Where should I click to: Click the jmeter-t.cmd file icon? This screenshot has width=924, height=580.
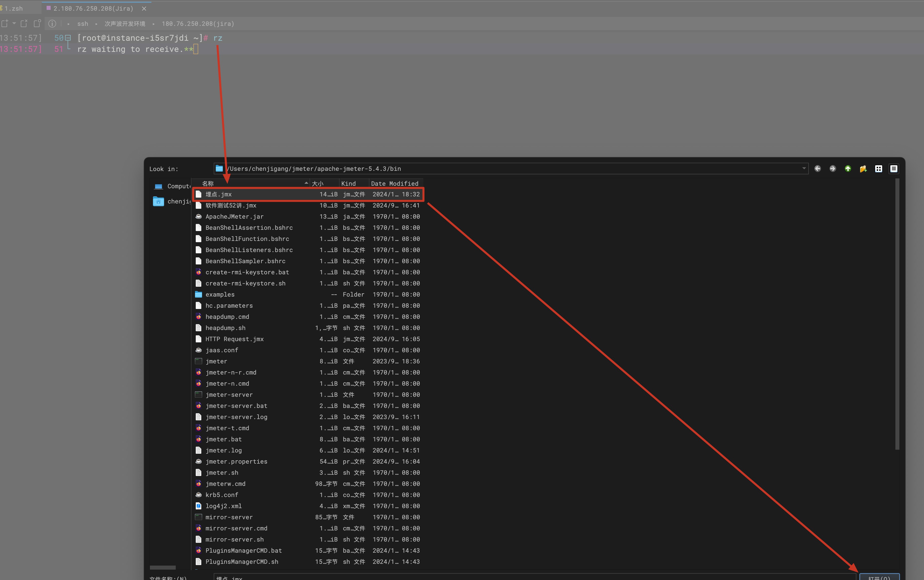[198, 428]
